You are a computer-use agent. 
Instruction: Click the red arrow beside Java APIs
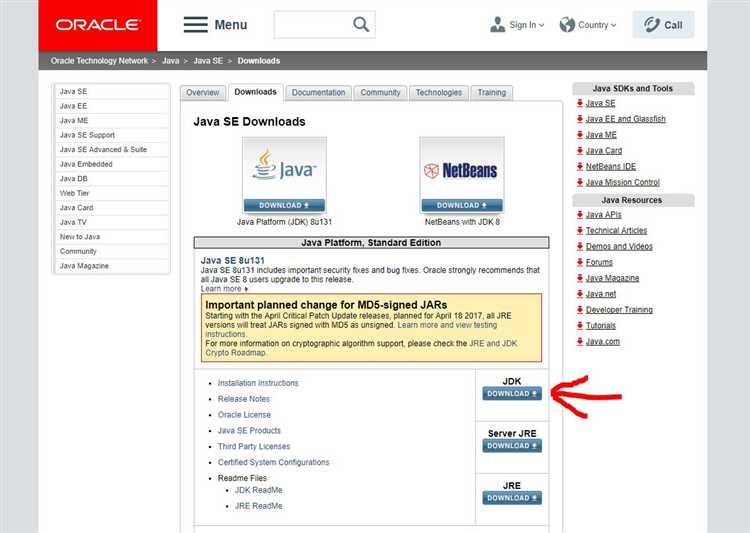click(x=580, y=215)
